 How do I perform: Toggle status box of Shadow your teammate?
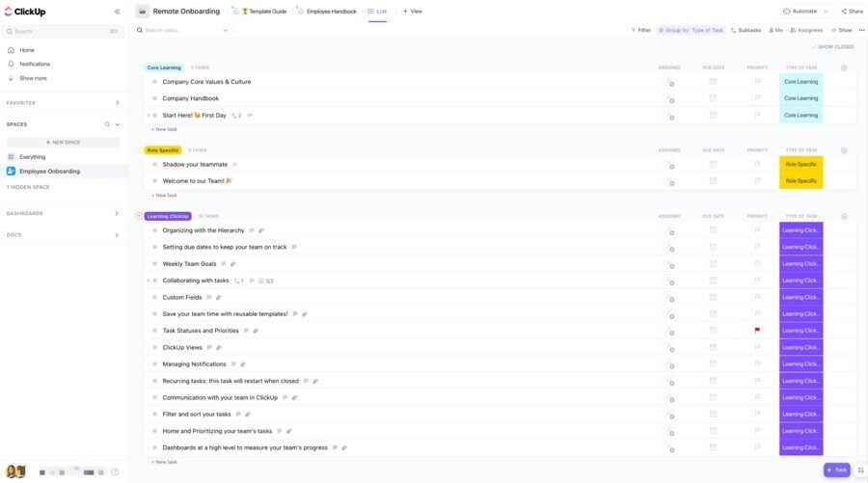(x=154, y=164)
